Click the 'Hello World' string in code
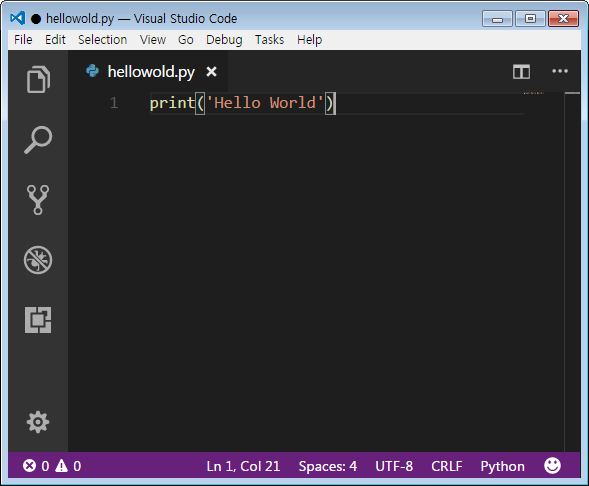This screenshot has width=589, height=486. [x=265, y=103]
